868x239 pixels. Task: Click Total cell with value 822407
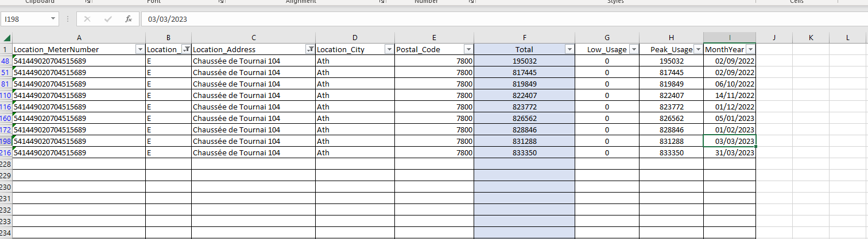[x=524, y=95]
